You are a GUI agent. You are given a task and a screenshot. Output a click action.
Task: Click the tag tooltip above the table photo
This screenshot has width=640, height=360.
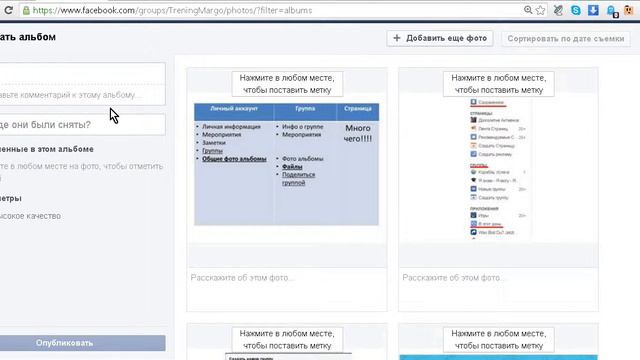click(x=287, y=84)
